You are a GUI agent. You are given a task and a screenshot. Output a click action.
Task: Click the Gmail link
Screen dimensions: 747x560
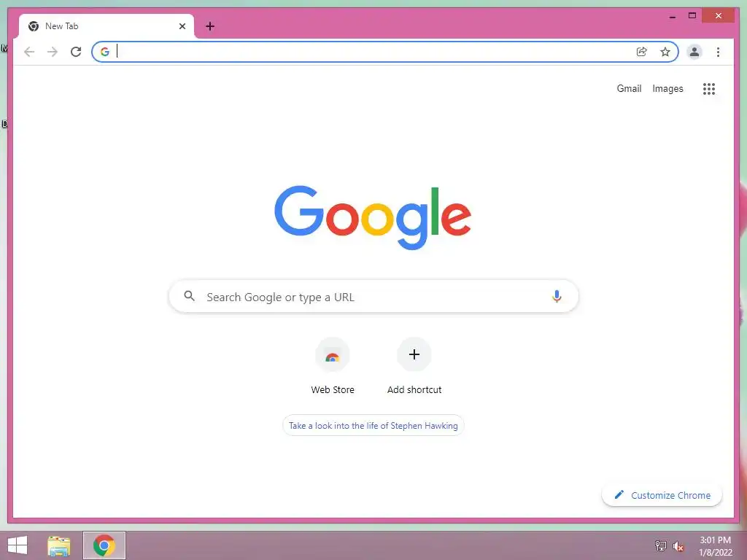click(629, 88)
